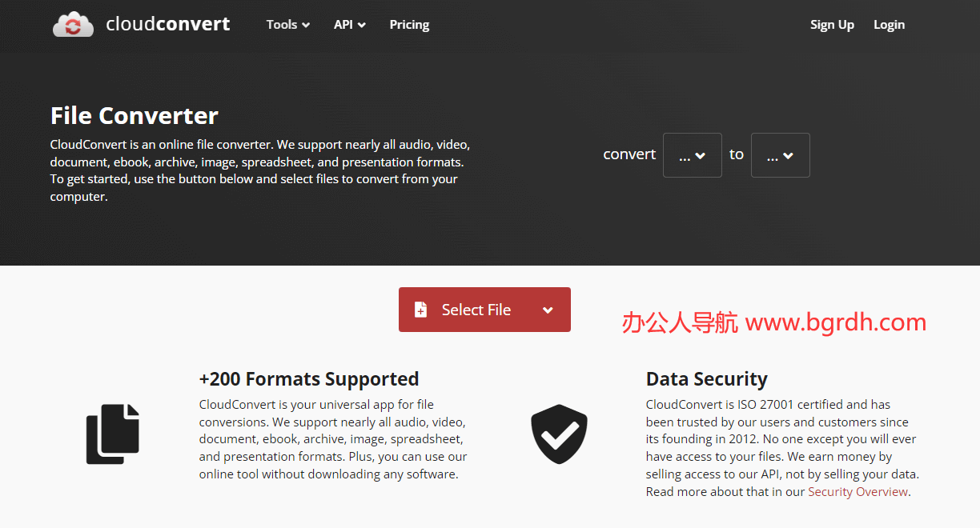
Task: Click the Data Security heading
Action: pos(707,379)
